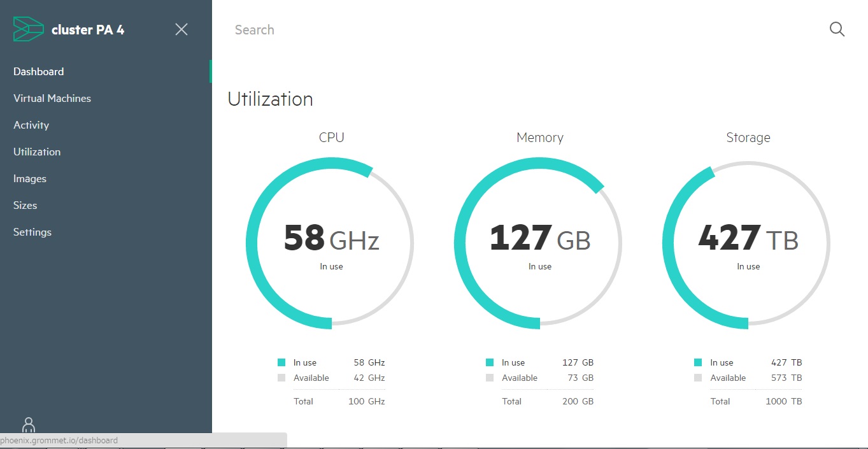Open Virtual Machines from the sidebar

click(52, 98)
